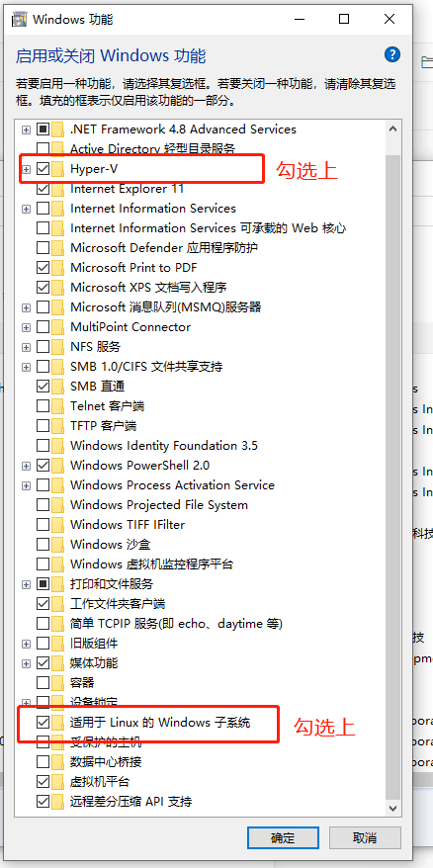The height and width of the screenshot is (868, 433).
Task: Click the Hyper-V folder icon
Action: click(x=58, y=169)
